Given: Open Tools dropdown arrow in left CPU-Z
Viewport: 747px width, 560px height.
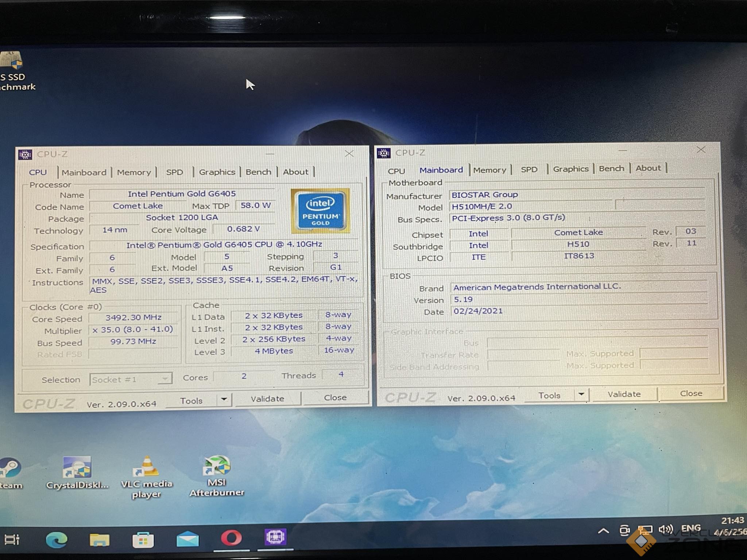Looking at the screenshot, I should click(x=224, y=399).
